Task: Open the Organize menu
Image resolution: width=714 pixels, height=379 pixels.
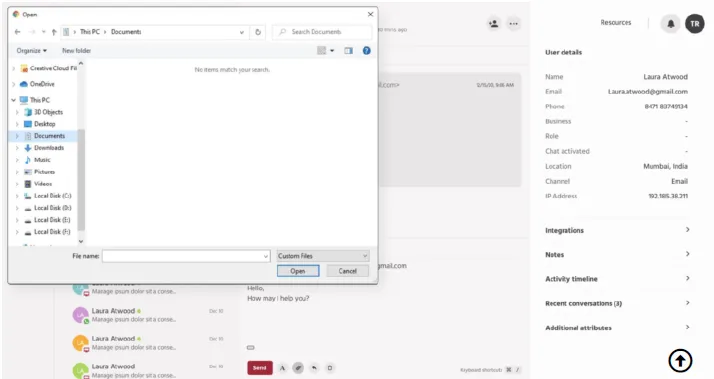Action: [31, 51]
